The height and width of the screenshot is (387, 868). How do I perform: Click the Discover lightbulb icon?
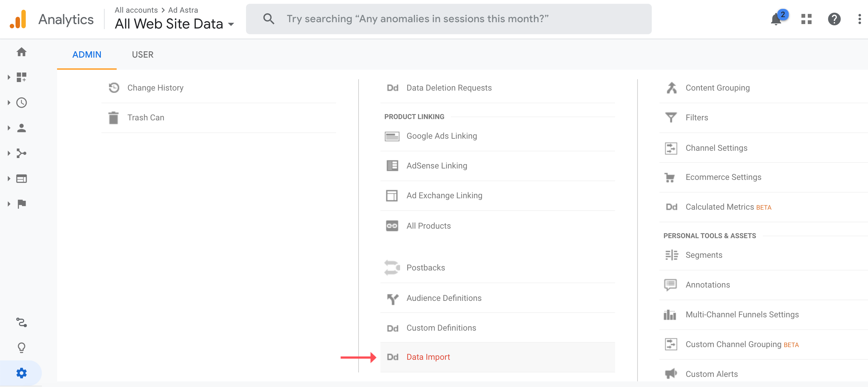pos(22,347)
